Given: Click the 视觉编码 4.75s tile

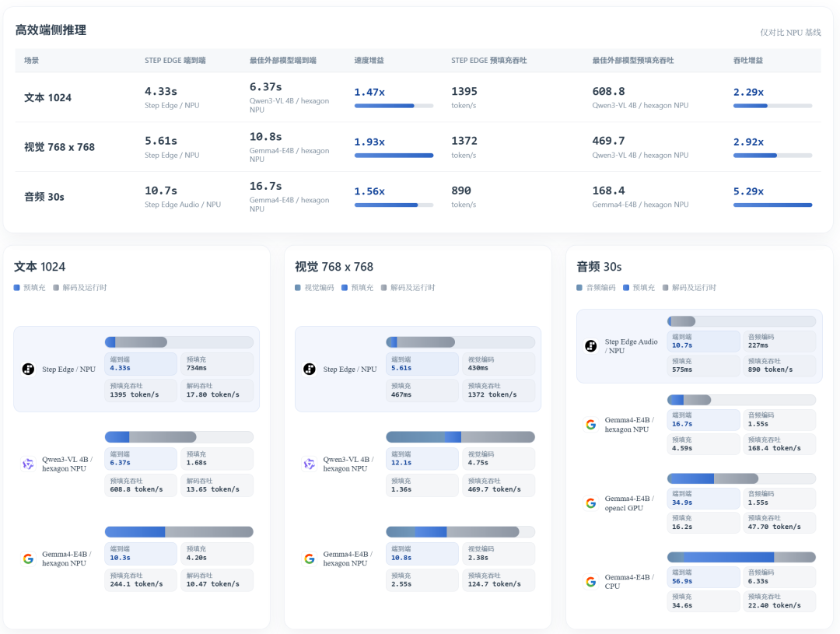Looking at the screenshot, I should pos(499,459).
